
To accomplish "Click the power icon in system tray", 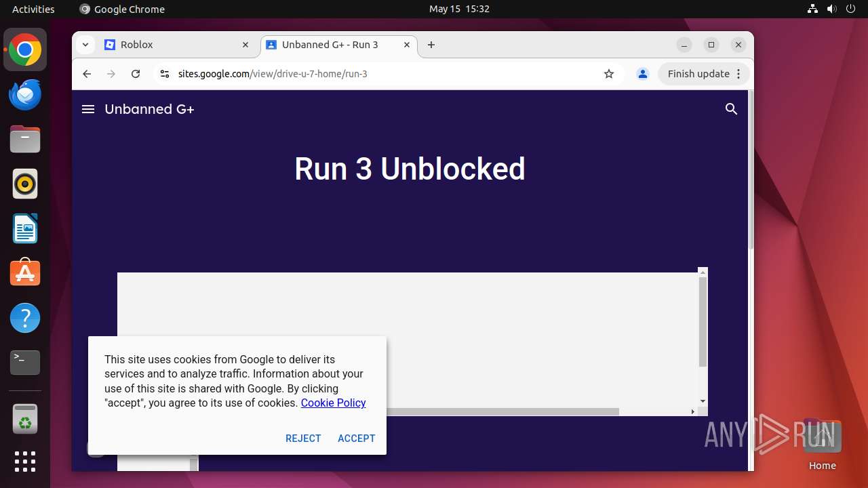I will pyautogui.click(x=850, y=9).
